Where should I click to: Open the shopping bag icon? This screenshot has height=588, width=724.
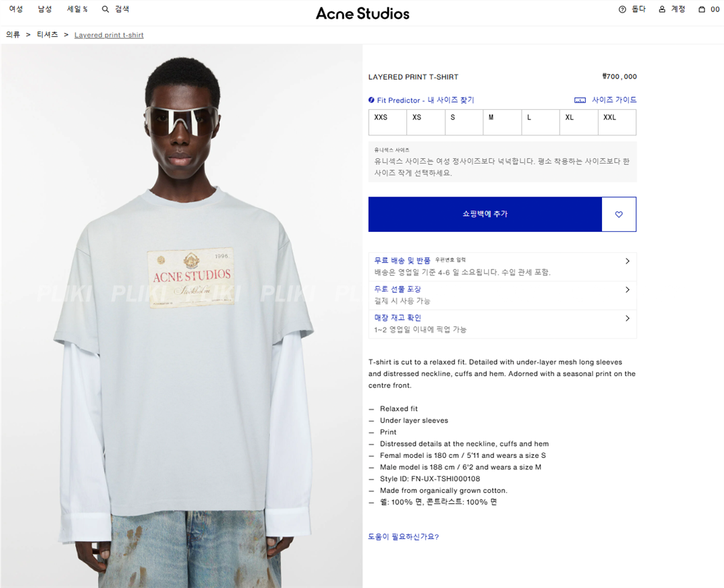[x=701, y=9]
